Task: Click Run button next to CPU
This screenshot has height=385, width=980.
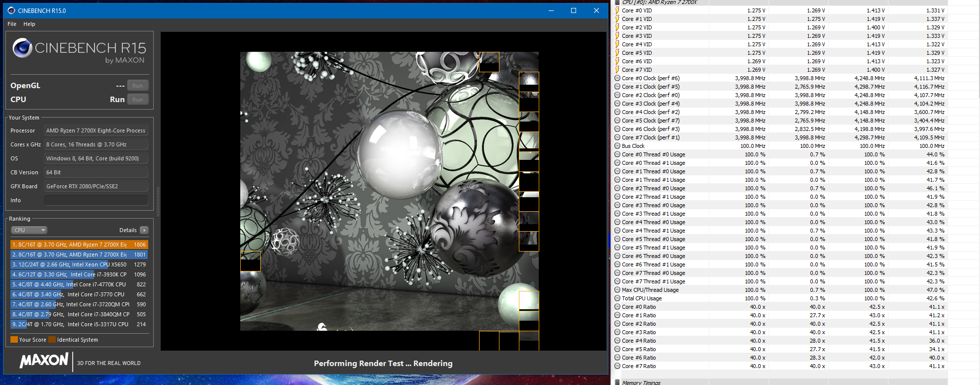Action: pyautogui.click(x=137, y=100)
